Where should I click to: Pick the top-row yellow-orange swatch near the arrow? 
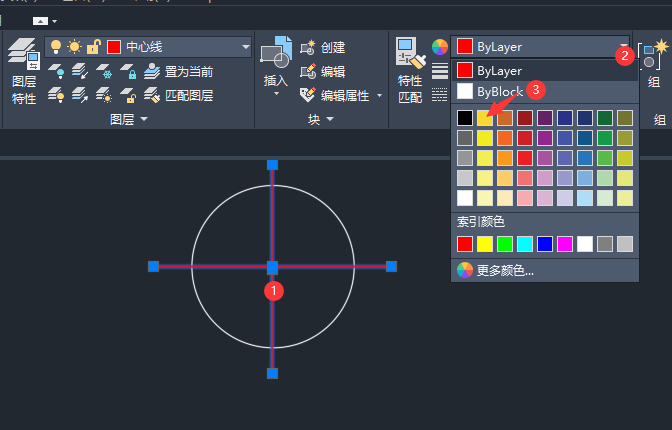pos(485,118)
